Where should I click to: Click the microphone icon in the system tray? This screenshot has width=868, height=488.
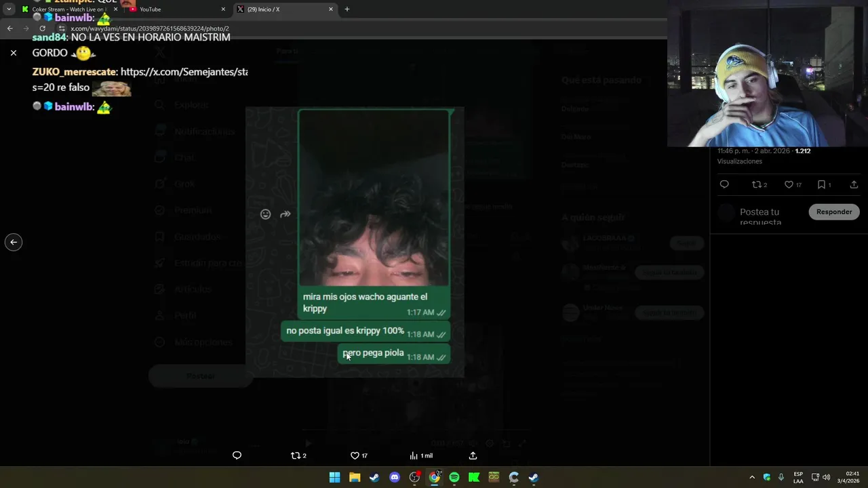(x=781, y=477)
